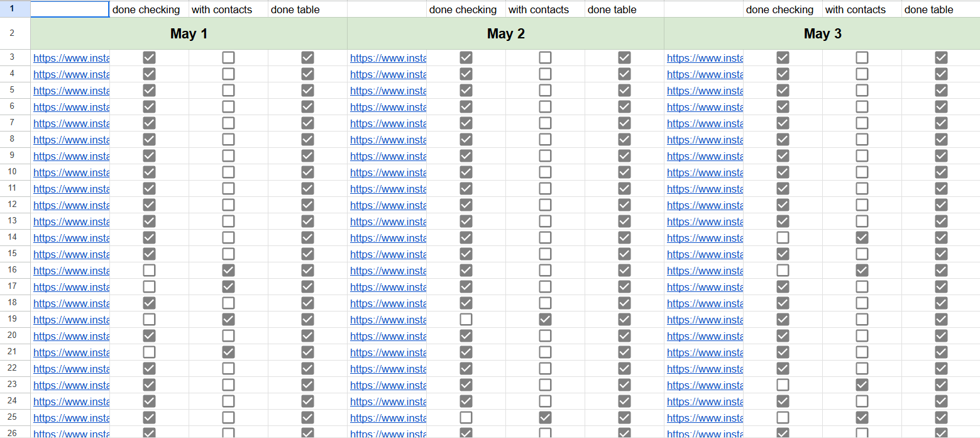Follow the May 3 Instagram link in row 18
This screenshot has width=980, height=438.
(705, 303)
